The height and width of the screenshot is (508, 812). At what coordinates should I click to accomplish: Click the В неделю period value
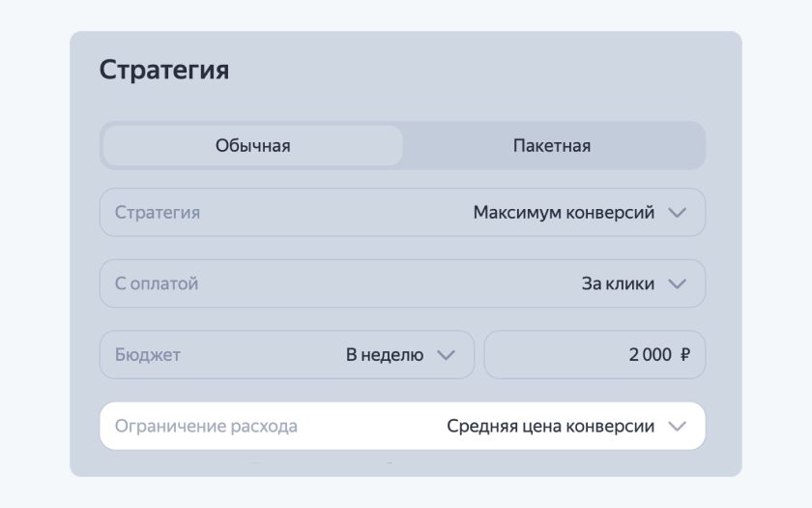pyautogui.click(x=385, y=355)
